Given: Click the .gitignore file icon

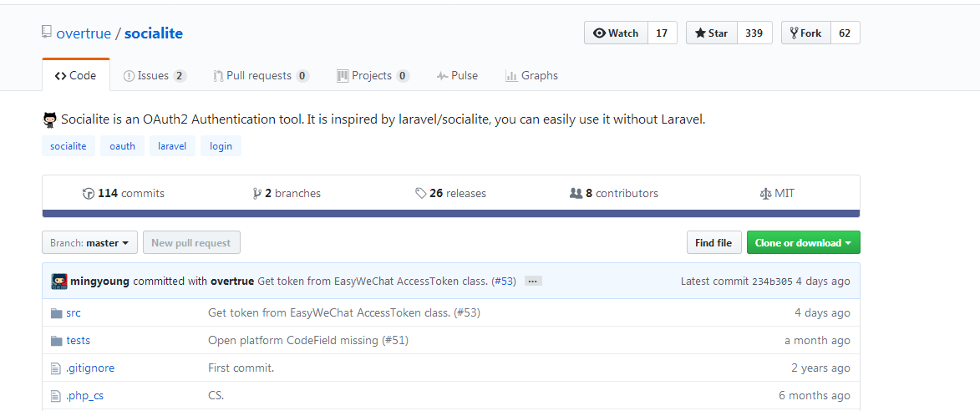Looking at the screenshot, I should tap(56, 368).
